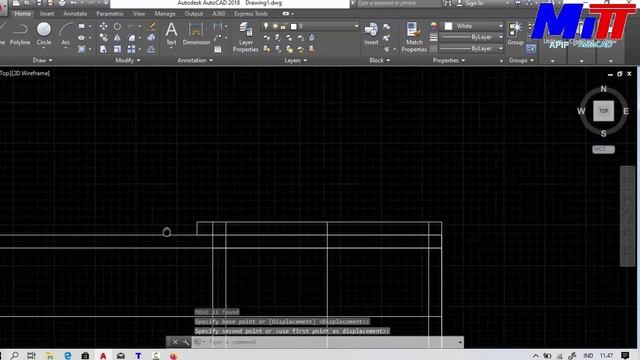The image size is (640, 360).
Task: Switch to the View ribbon tab
Action: coord(139,14)
